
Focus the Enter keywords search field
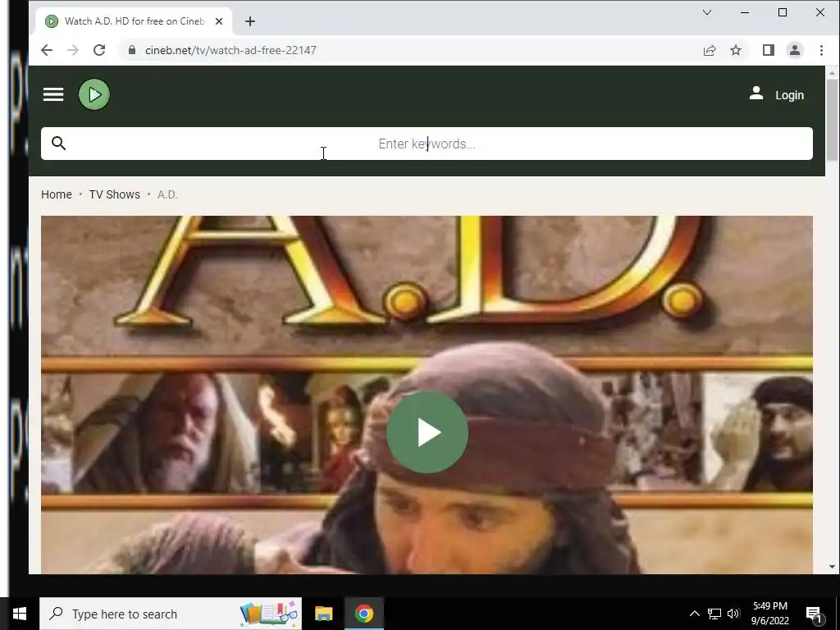(x=427, y=144)
